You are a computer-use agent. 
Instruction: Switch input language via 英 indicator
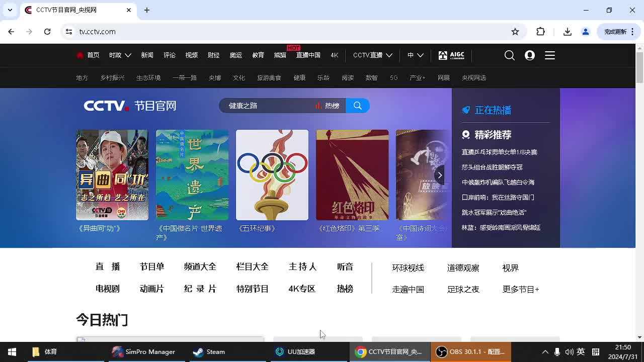[581, 352]
